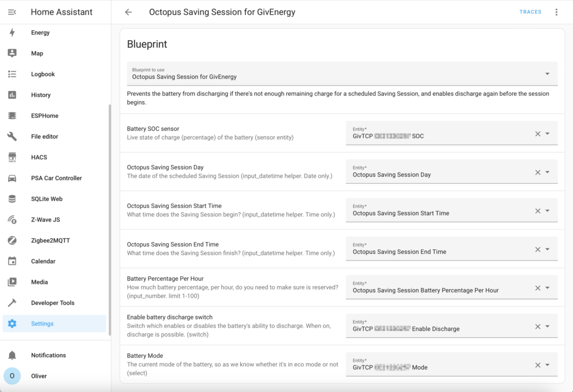
Task: Click the 'Octopus Saving Session for GivEnergy' page title
Action: [222, 12]
